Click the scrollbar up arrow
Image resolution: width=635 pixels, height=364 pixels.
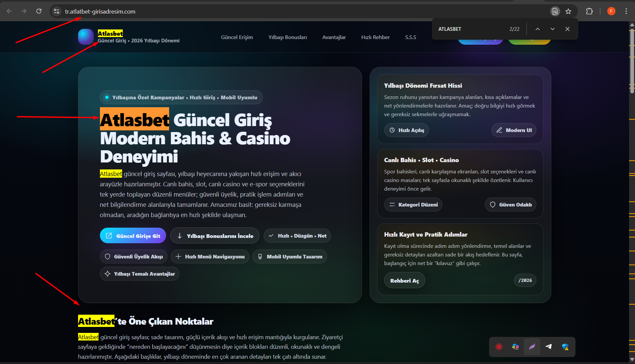[x=632, y=25]
